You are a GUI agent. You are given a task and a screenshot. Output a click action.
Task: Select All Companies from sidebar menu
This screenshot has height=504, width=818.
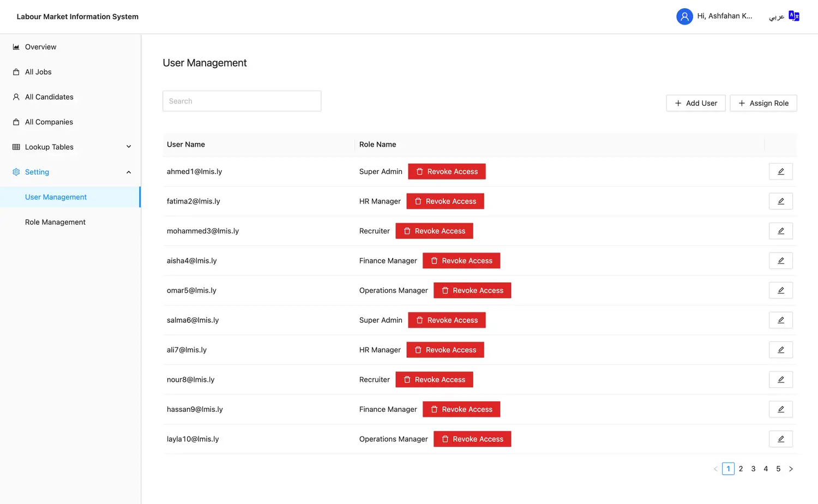click(x=49, y=122)
